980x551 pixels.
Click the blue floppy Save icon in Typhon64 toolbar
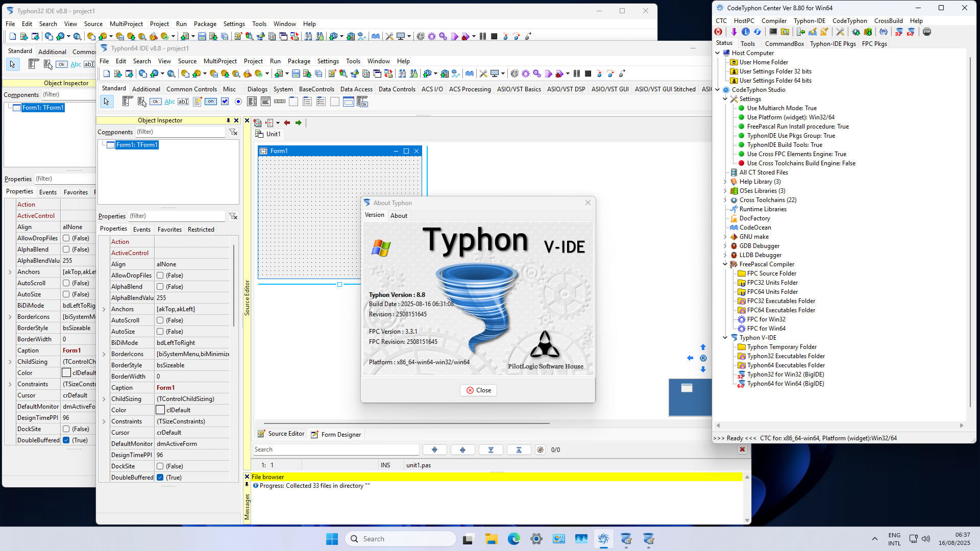[296, 74]
